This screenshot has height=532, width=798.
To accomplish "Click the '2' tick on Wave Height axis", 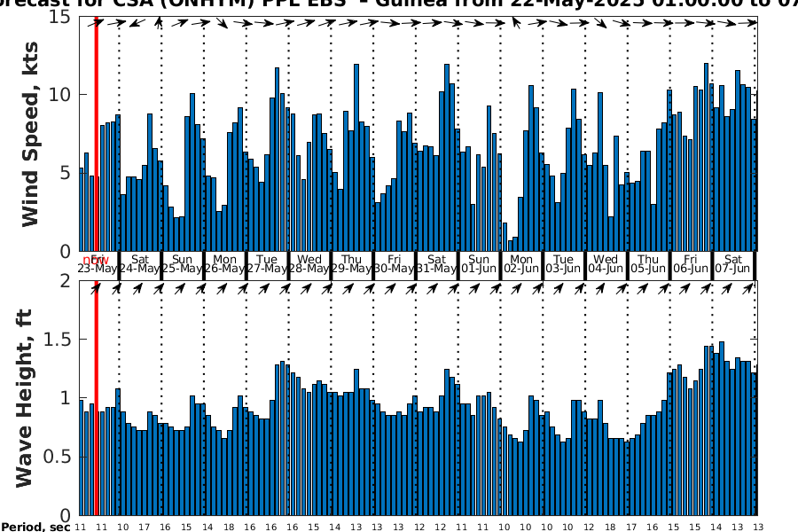I will click(65, 281).
